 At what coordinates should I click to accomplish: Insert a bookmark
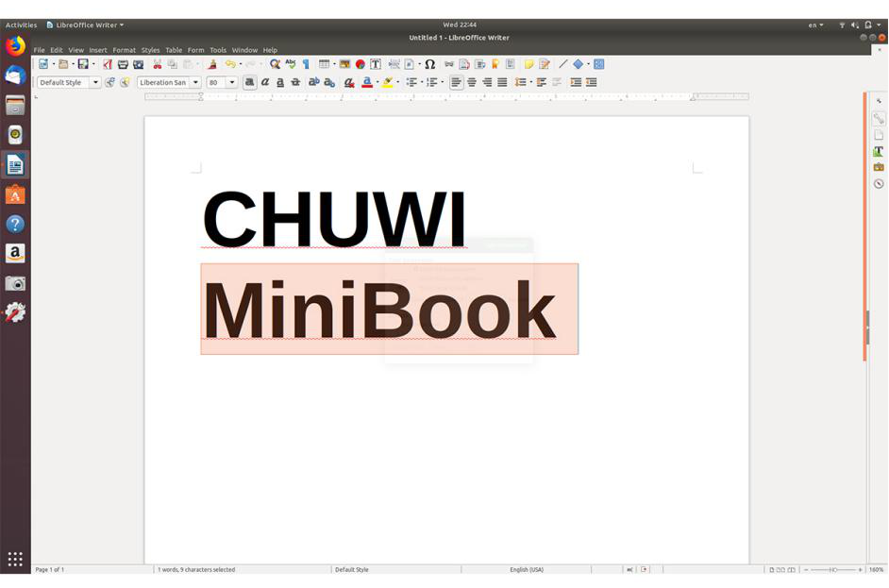[x=495, y=64]
